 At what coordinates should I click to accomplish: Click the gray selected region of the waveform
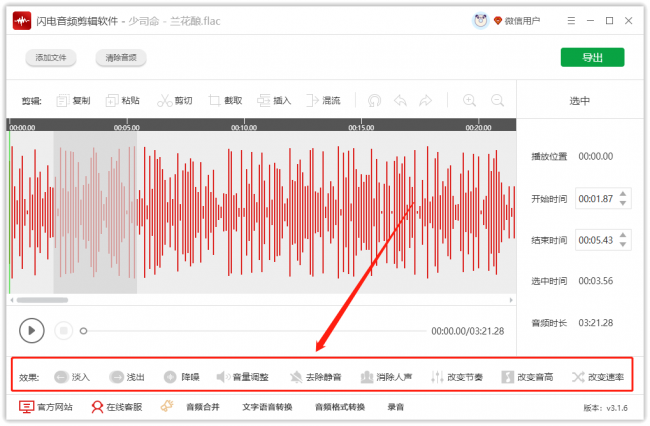click(x=95, y=212)
